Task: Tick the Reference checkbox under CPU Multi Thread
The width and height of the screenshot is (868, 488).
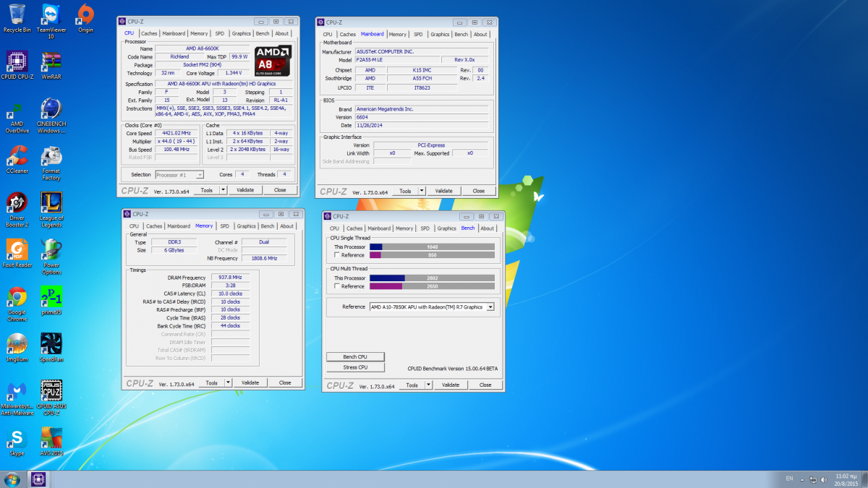Action: (337, 286)
